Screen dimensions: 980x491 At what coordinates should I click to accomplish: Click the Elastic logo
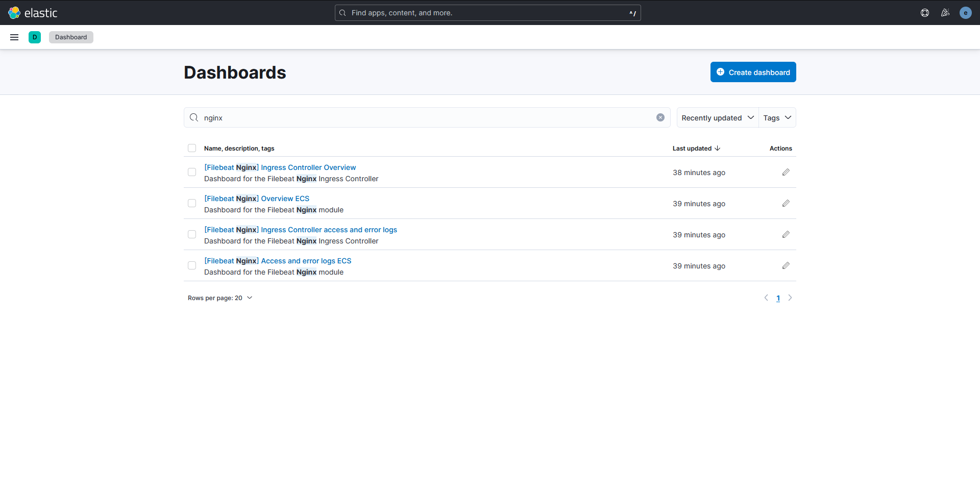tap(33, 12)
